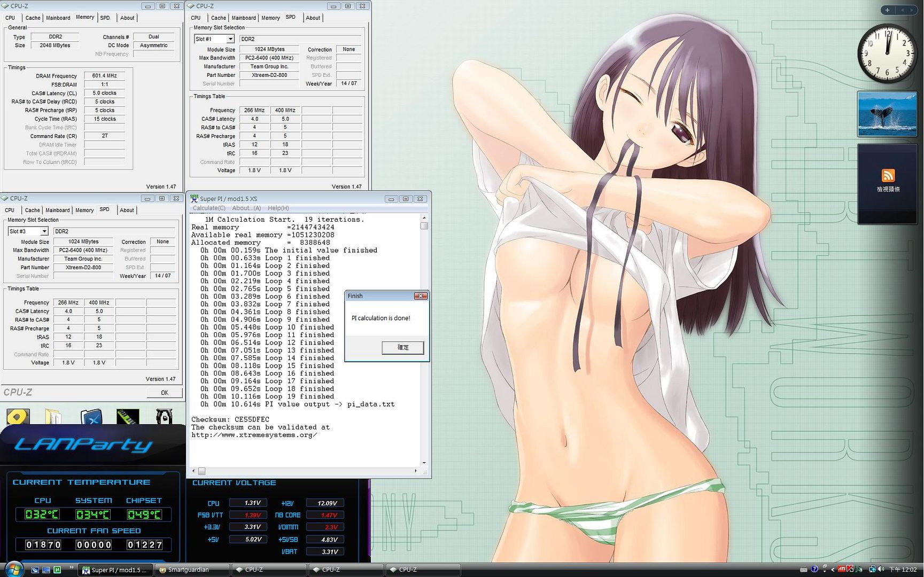This screenshot has width=924, height=577.
Task: Click the green H quick launch icon
Action: (x=57, y=570)
